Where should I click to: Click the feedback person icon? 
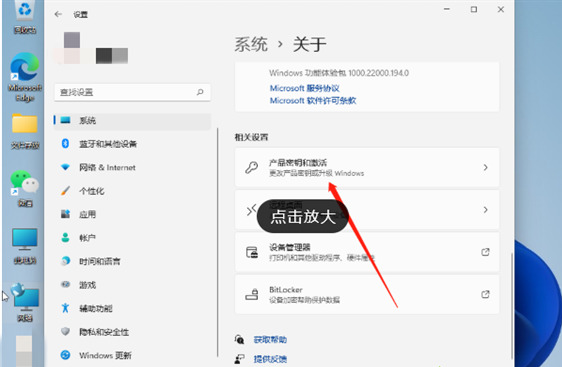click(x=239, y=359)
